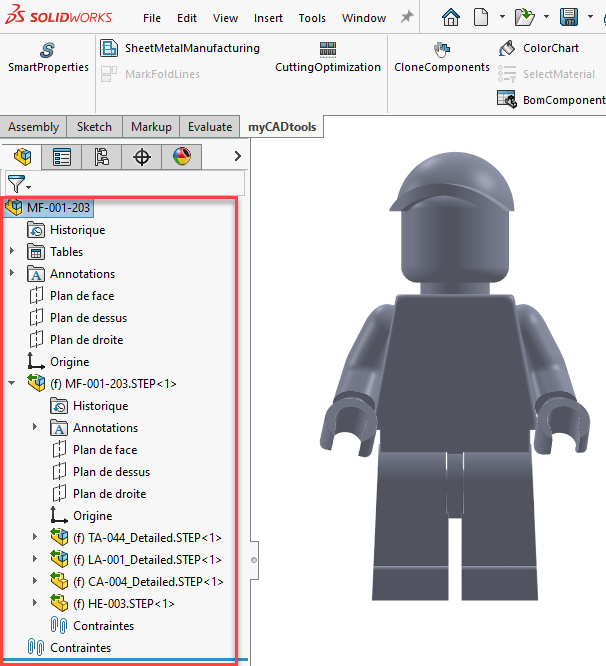Switch to the Sketch tab
This screenshot has width=606, height=666.
pyautogui.click(x=94, y=127)
